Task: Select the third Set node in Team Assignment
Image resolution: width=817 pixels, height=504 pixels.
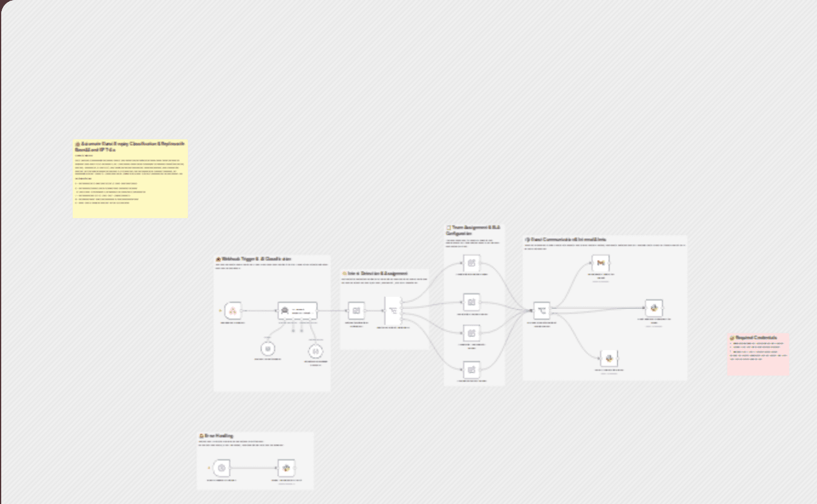Action: 472,333
